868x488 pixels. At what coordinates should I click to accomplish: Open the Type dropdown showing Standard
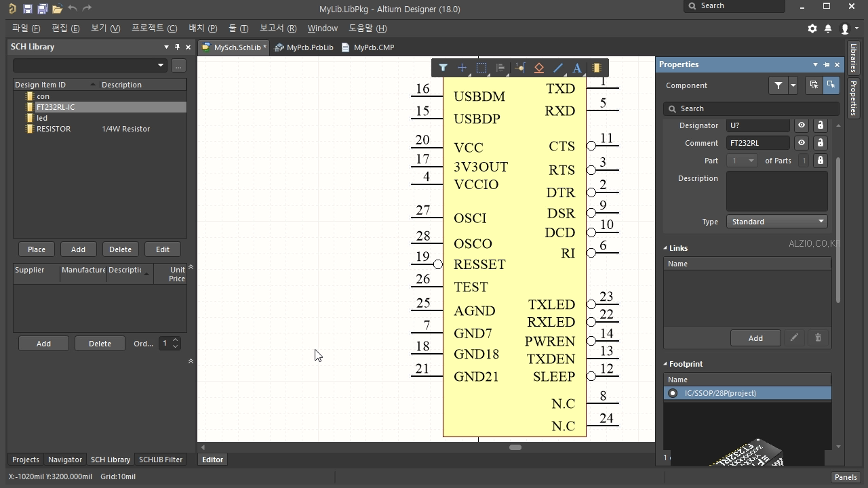click(x=776, y=222)
